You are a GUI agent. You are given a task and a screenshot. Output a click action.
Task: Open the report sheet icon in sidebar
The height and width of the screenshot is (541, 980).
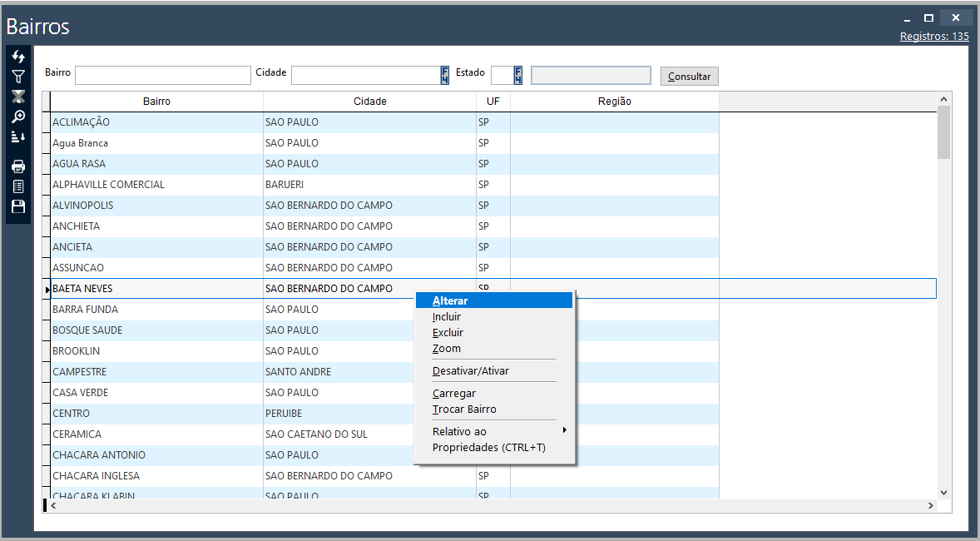point(18,186)
